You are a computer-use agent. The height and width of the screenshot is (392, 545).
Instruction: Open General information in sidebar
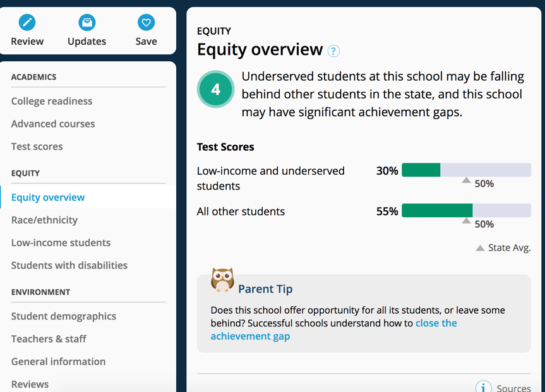(x=58, y=362)
